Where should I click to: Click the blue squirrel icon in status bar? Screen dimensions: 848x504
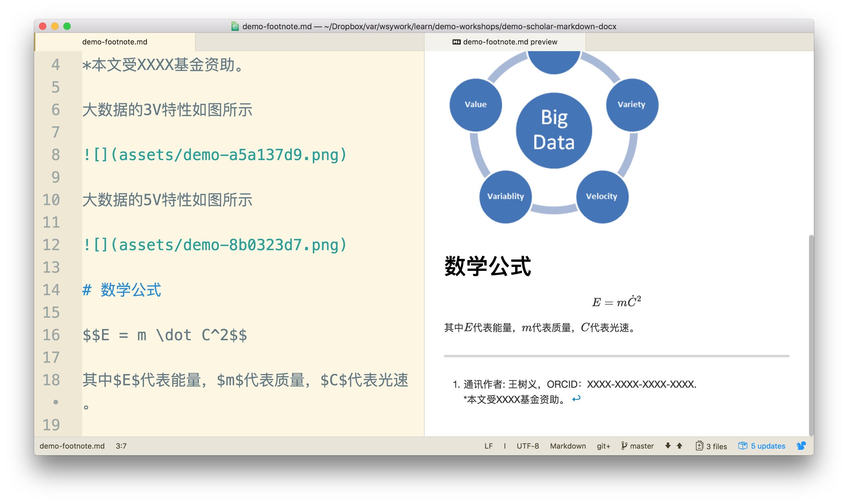[x=801, y=446]
